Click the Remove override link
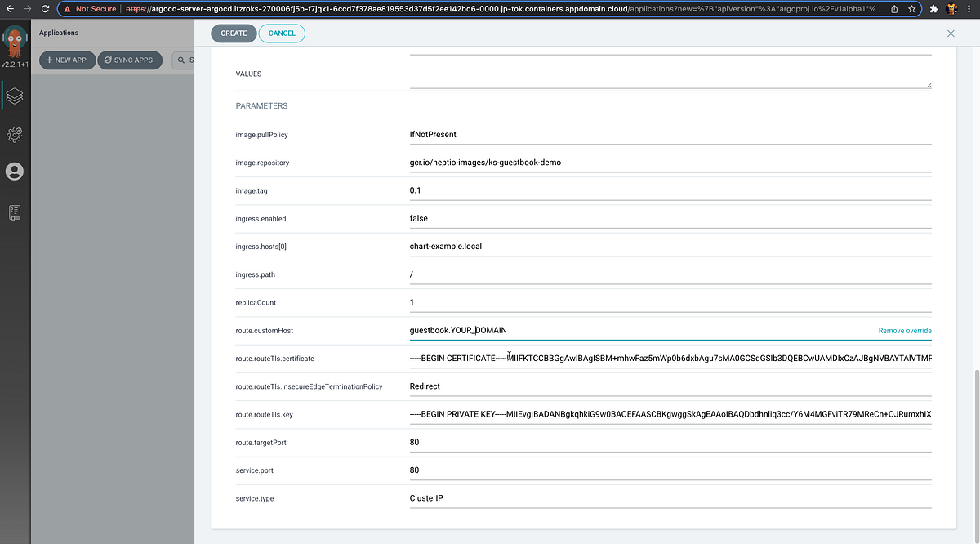The image size is (980, 544). [904, 331]
